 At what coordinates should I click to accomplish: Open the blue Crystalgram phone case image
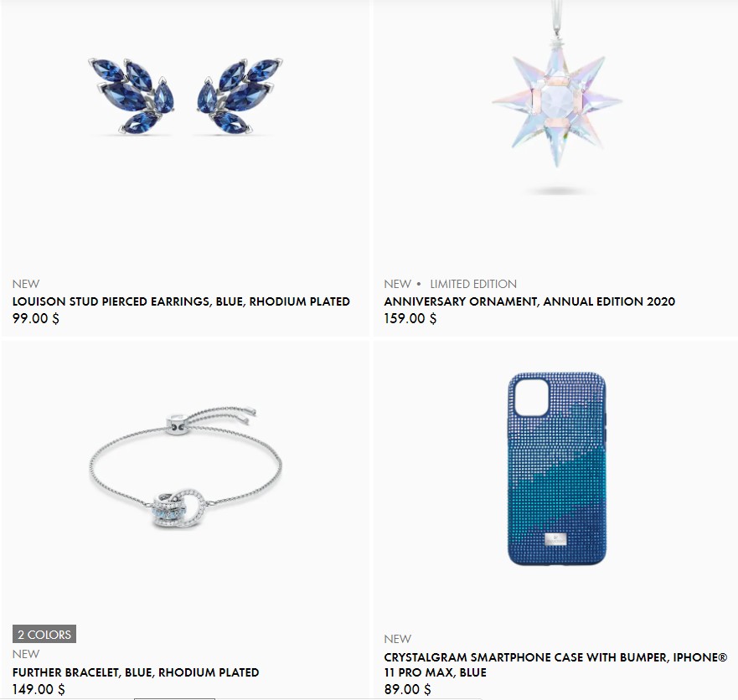557,469
